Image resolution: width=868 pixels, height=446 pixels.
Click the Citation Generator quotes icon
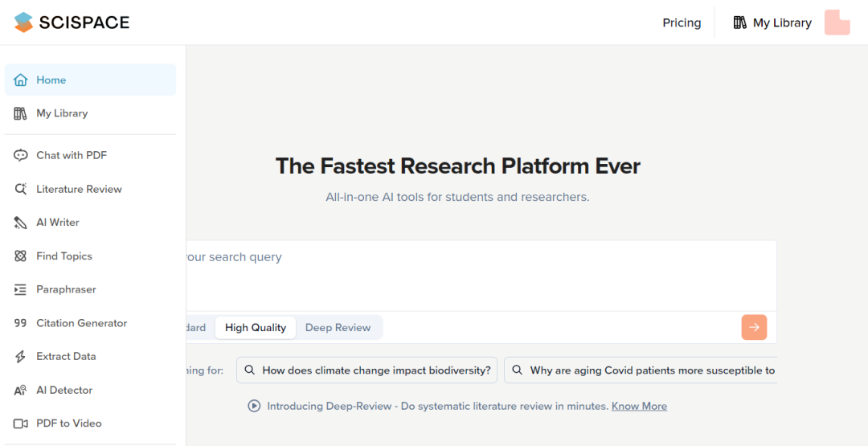(20, 323)
